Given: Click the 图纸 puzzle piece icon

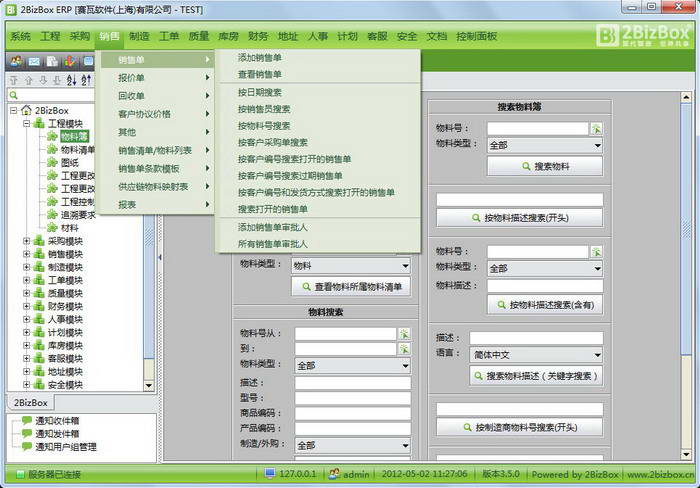Looking at the screenshot, I should 52,163.
